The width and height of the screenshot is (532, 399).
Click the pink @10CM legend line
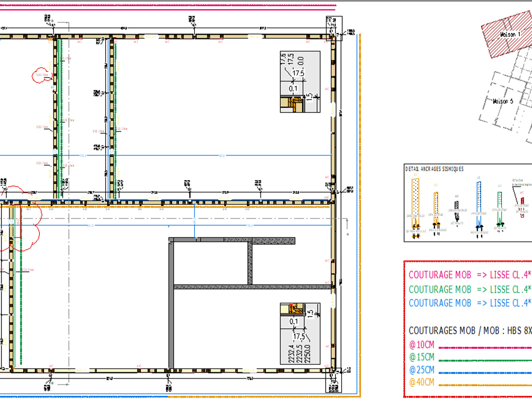tap(485, 347)
